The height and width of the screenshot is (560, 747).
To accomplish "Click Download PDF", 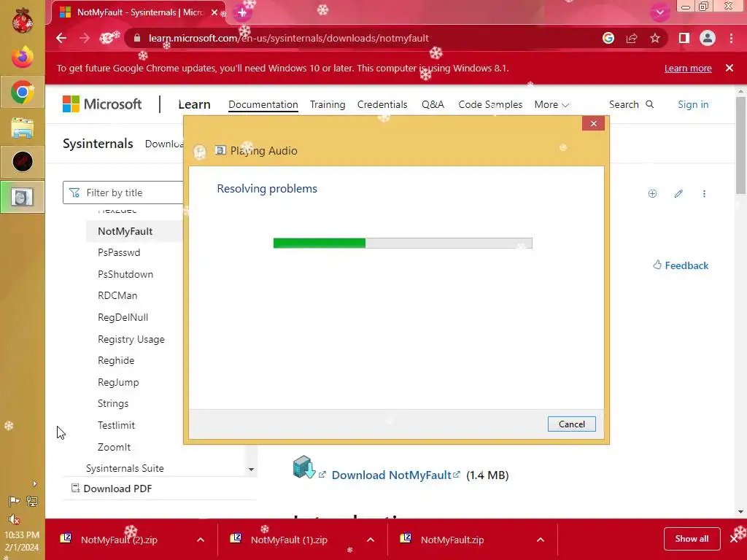I will tap(112, 489).
